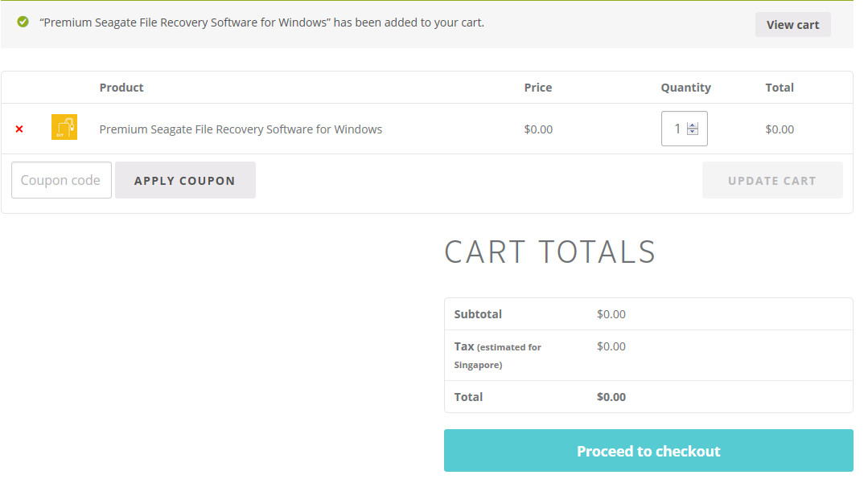This screenshot has height=479, width=868.
Task: Click the Tax estimated for Singapore label
Action: coord(497,355)
